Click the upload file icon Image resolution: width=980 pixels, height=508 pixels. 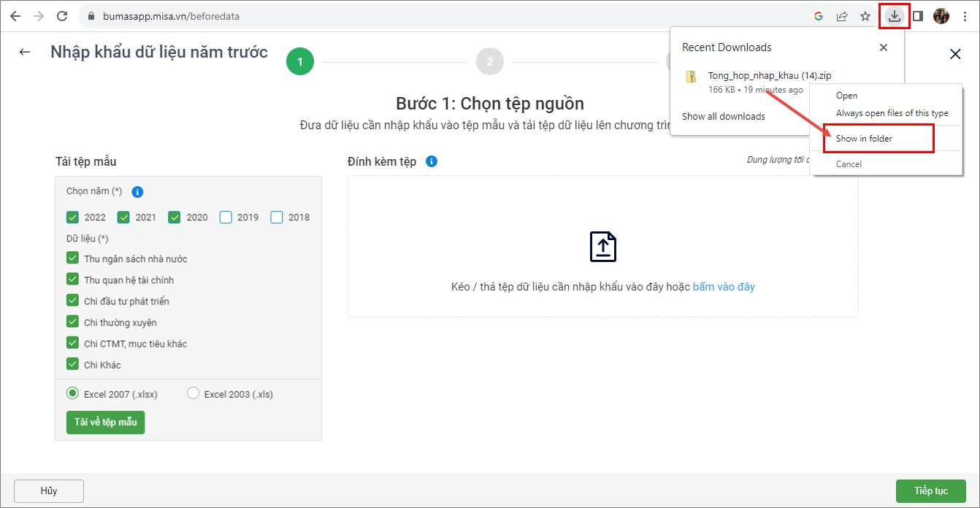tap(603, 247)
